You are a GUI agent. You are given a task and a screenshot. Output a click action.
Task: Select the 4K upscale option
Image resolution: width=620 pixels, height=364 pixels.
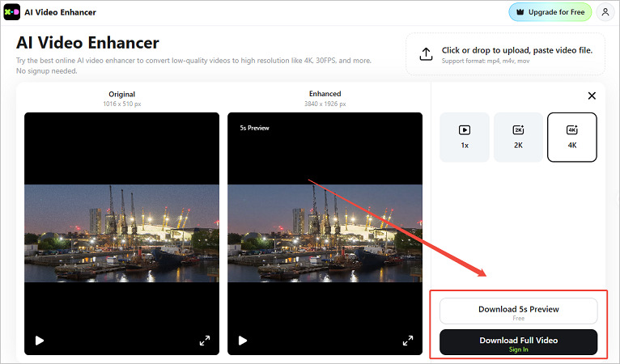(x=571, y=138)
